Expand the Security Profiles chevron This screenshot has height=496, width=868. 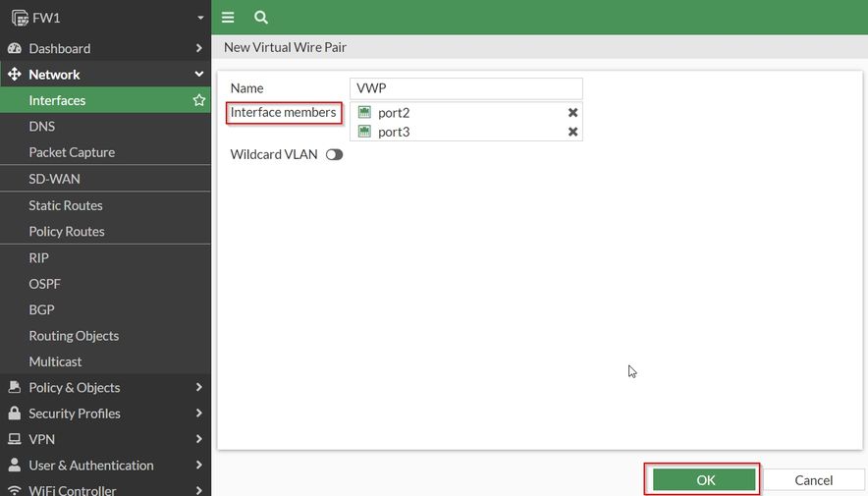click(x=199, y=413)
